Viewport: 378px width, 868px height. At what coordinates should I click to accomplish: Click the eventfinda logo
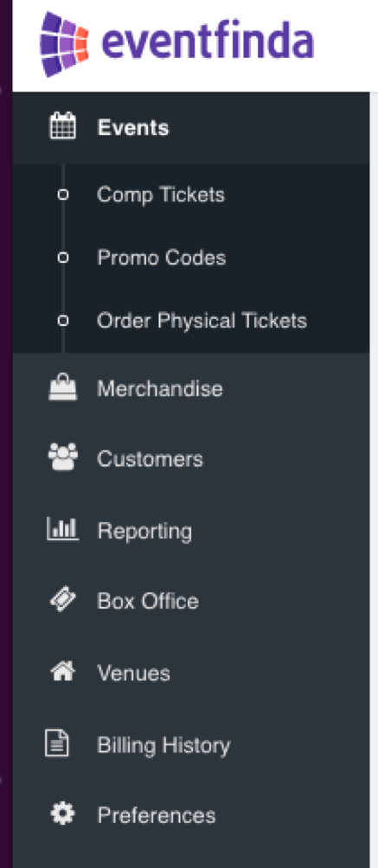pos(176,44)
